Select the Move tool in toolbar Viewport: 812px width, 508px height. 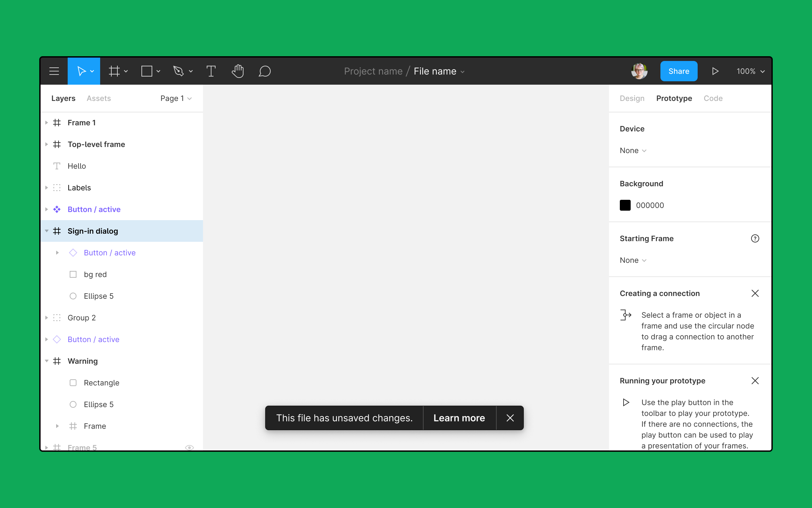click(x=84, y=71)
